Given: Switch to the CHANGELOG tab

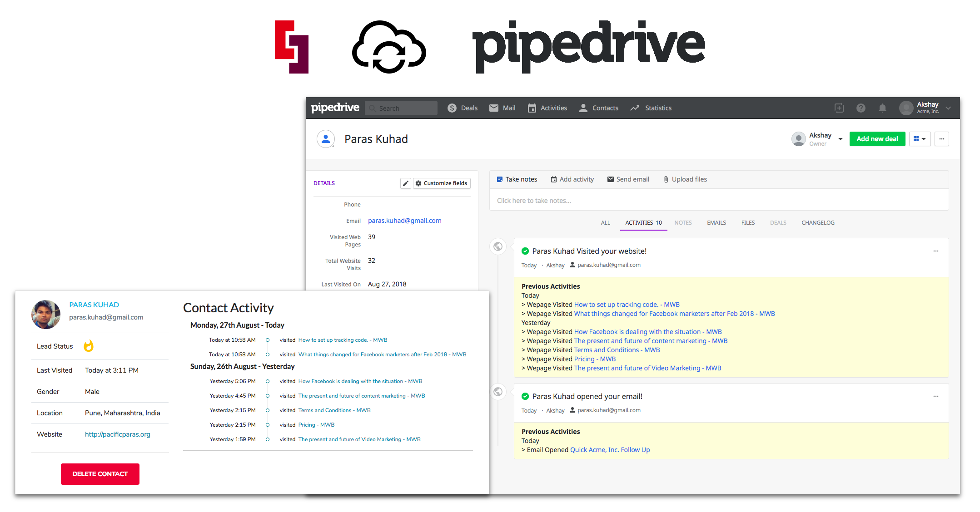Looking at the screenshot, I should [817, 223].
